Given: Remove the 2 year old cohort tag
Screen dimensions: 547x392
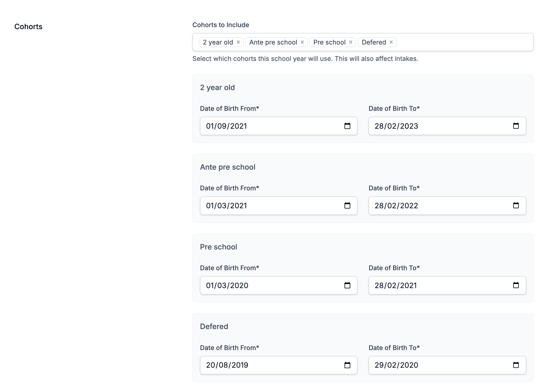Looking at the screenshot, I should pos(238,42).
